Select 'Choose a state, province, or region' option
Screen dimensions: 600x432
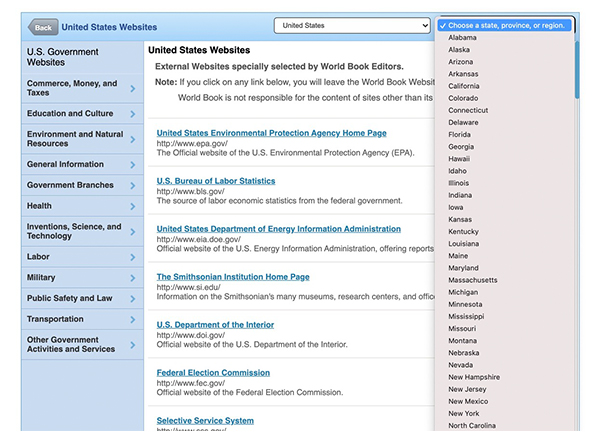pyautogui.click(x=504, y=26)
